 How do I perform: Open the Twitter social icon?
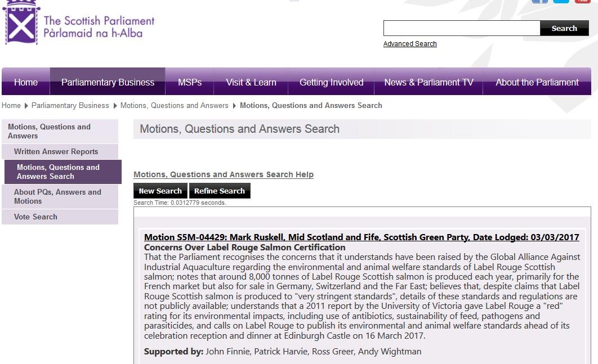(561, 1)
